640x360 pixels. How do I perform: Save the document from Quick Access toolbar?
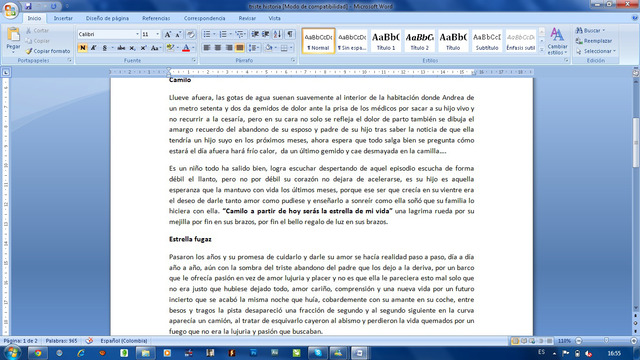[x=28, y=6]
